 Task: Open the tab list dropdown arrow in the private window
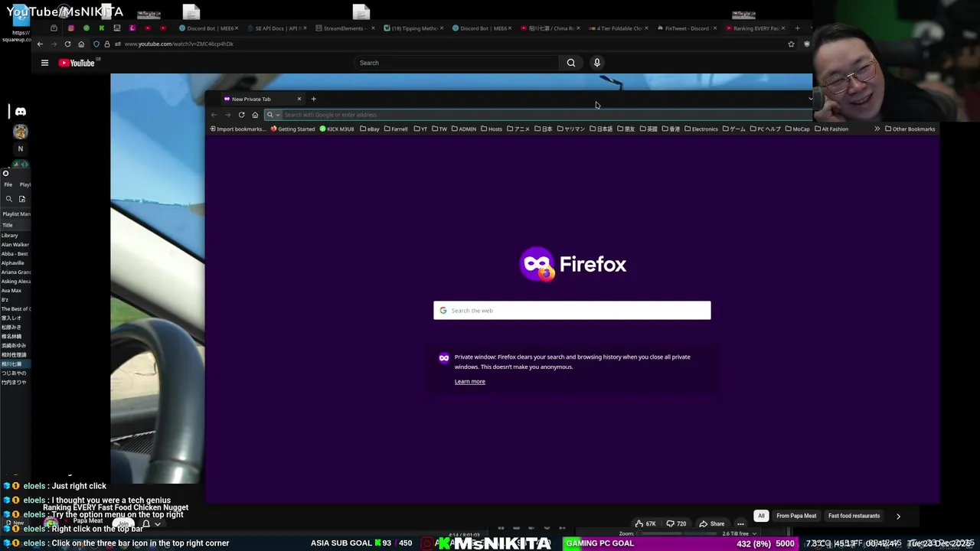click(810, 99)
